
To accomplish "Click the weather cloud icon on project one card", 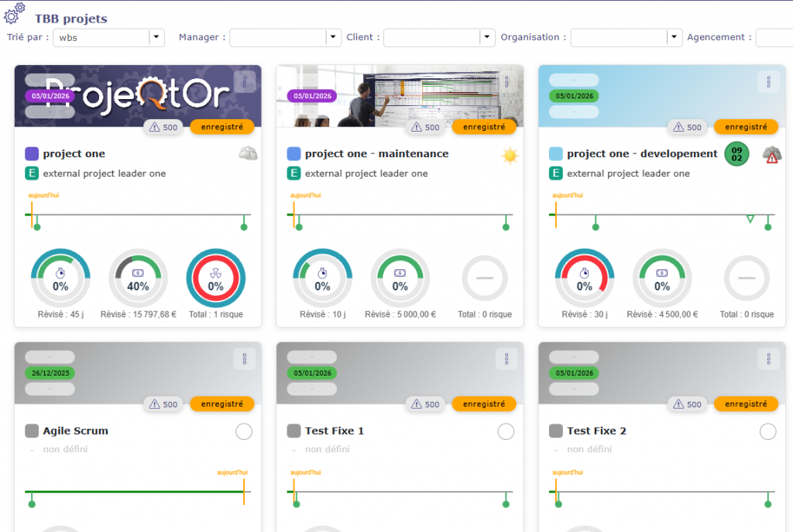I will 248,153.
